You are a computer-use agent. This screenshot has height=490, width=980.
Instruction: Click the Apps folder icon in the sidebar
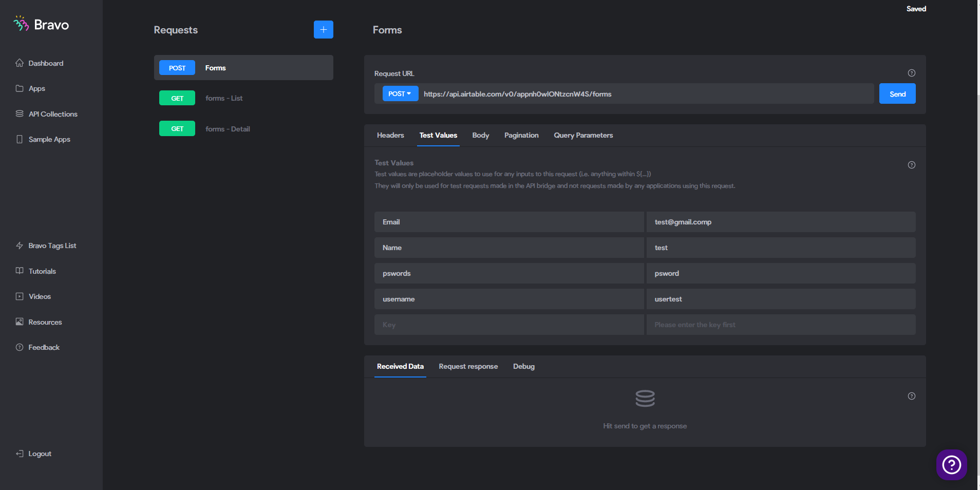(x=20, y=88)
